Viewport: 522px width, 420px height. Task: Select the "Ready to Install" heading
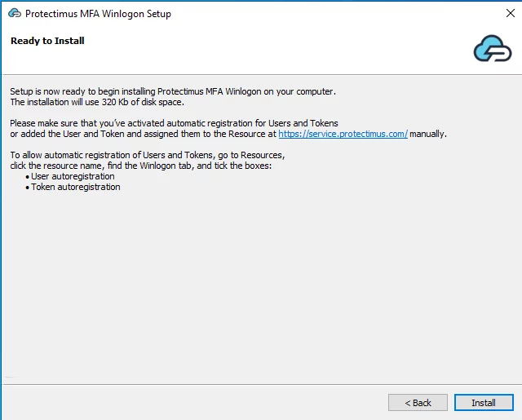[47, 41]
